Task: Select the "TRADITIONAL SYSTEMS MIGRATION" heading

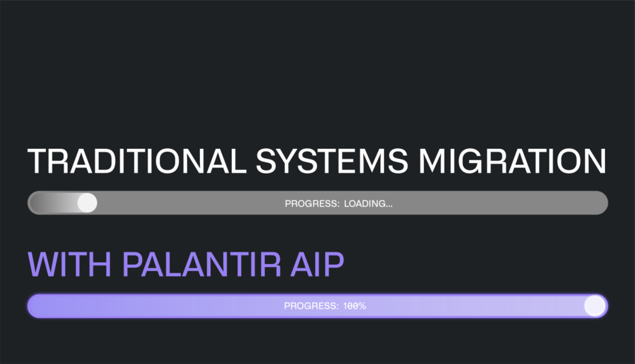Action: click(317, 161)
